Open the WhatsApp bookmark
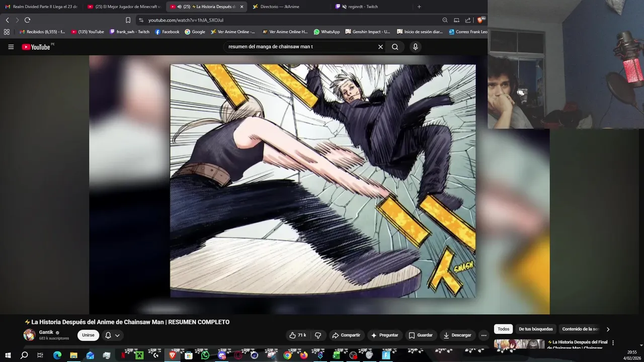This screenshot has height=362, width=644. coord(327,32)
